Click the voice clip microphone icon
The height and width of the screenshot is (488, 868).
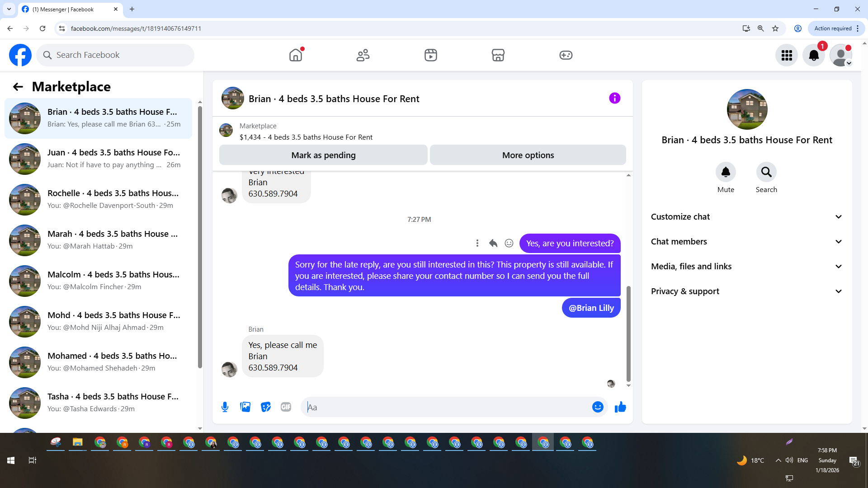click(225, 407)
